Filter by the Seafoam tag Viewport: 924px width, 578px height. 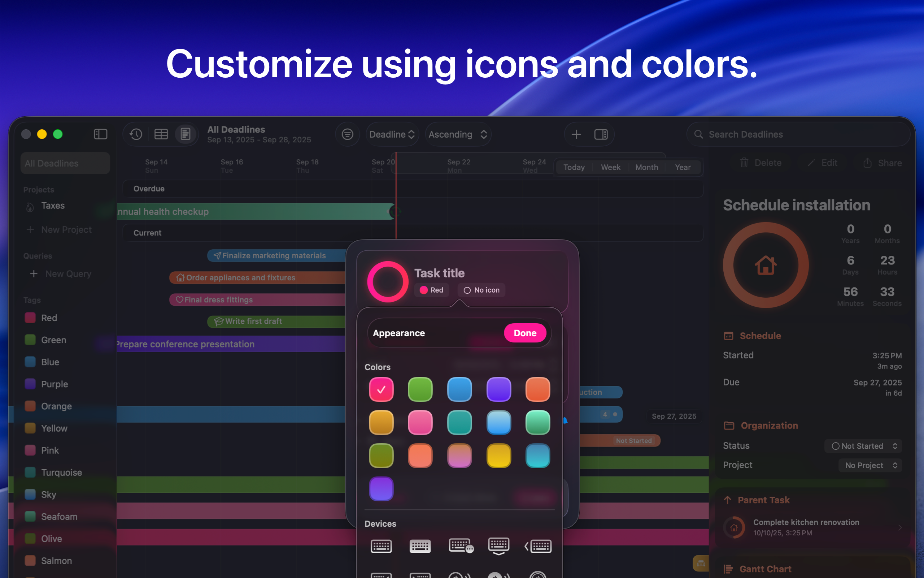51,517
